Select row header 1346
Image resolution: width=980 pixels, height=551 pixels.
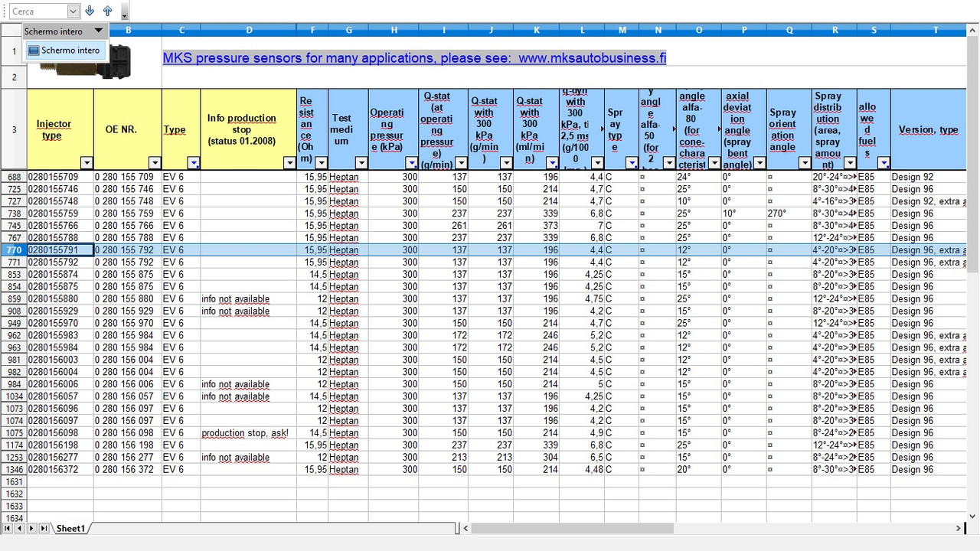(x=14, y=470)
